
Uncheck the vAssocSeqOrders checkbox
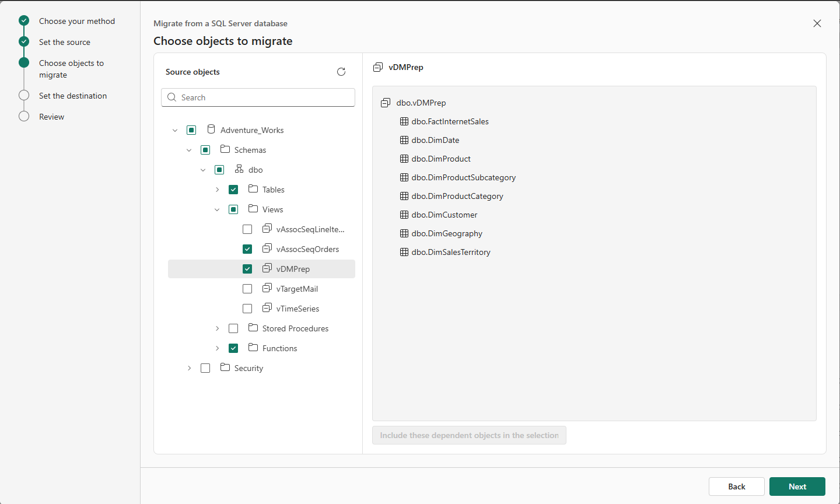tap(247, 249)
